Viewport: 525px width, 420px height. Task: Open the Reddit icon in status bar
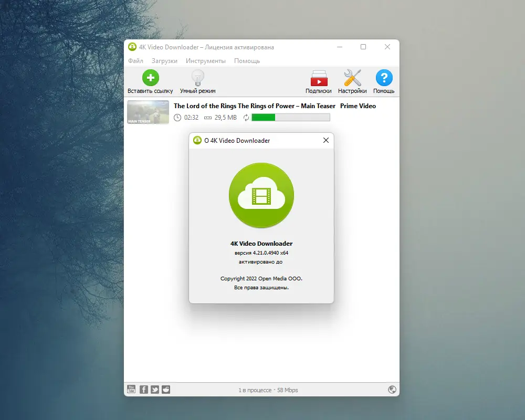coord(166,390)
